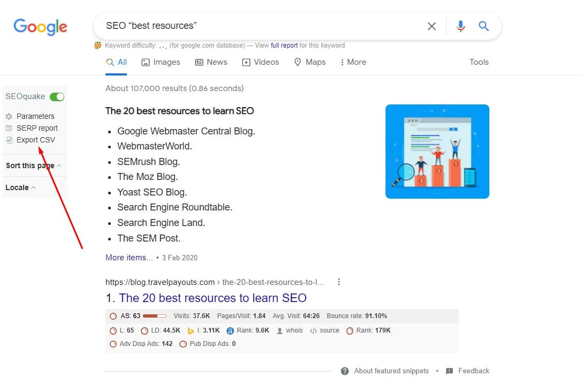Open the search Tools options
The height and width of the screenshot is (392, 582).
pyautogui.click(x=479, y=62)
